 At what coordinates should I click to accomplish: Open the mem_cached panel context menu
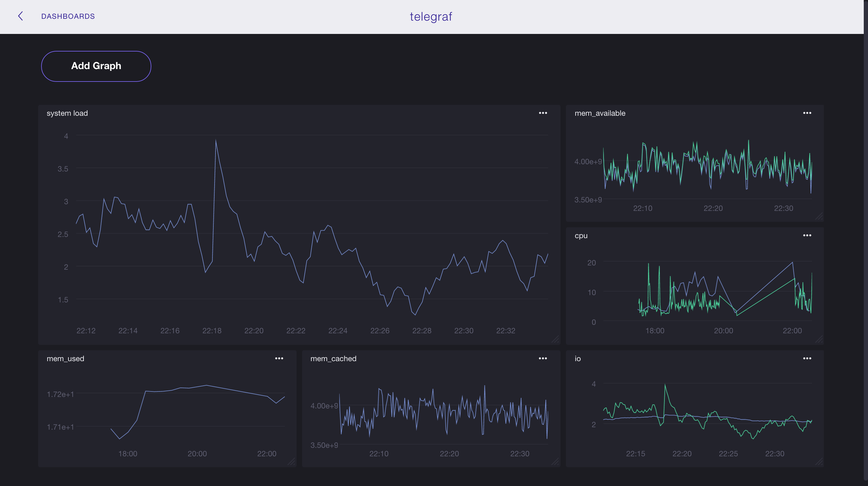point(542,358)
